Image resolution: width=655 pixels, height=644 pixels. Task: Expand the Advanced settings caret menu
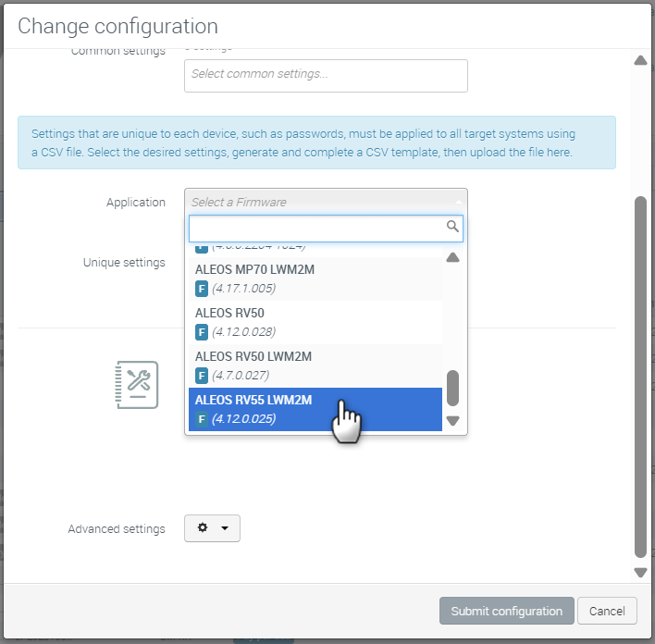pyautogui.click(x=225, y=527)
